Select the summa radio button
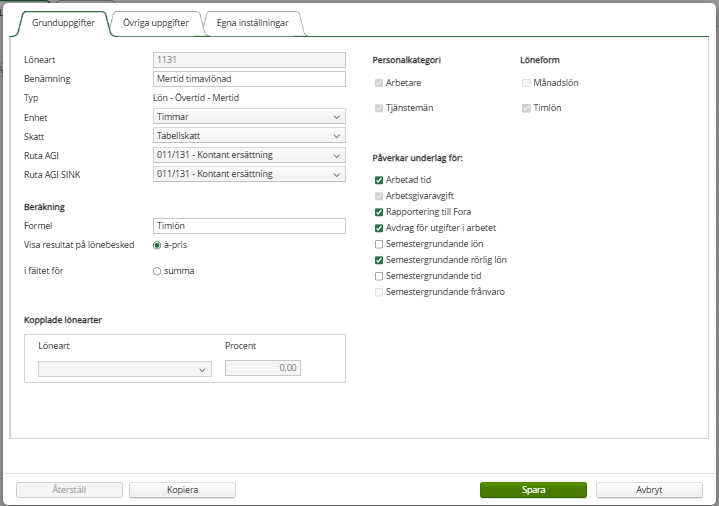The height and width of the screenshot is (506, 719). point(157,272)
